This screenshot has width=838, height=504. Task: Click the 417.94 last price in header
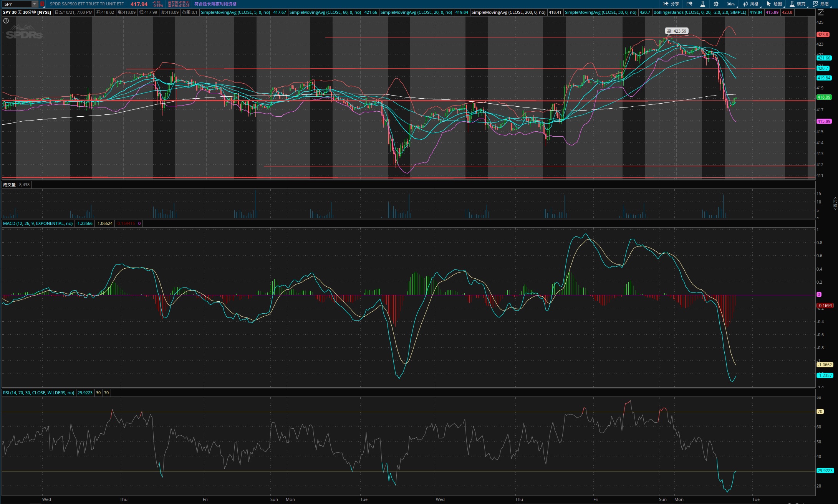[139, 4]
